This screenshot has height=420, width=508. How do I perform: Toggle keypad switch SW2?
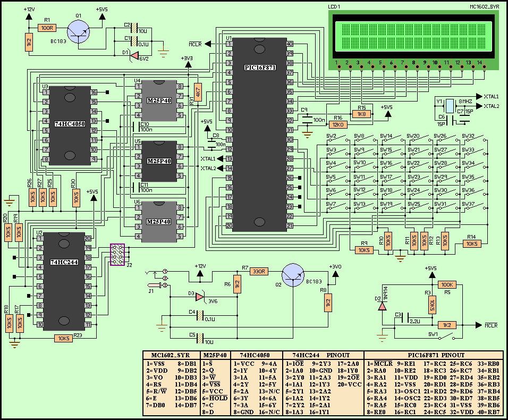pyautogui.click(x=338, y=139)
